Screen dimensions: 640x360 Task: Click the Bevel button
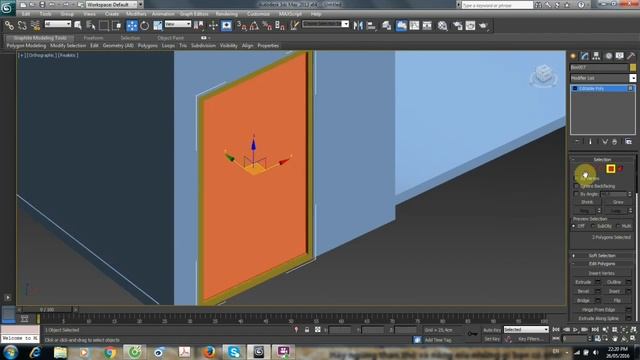pyautogui.click(x=583, y=291)
